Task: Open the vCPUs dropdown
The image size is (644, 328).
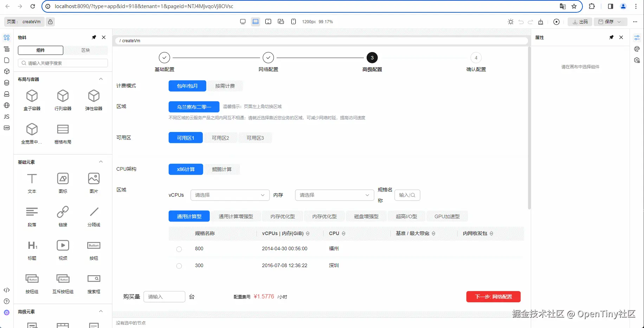Action: click(230, 195)
